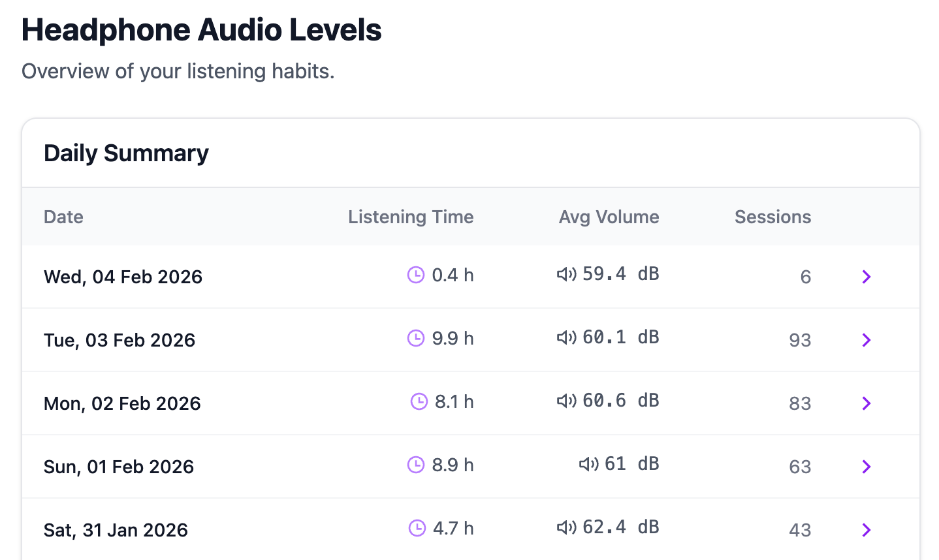Click the speaker icon next to 60.6 dB
Viewport: 939px width, 560px height.
coord(566,401)
